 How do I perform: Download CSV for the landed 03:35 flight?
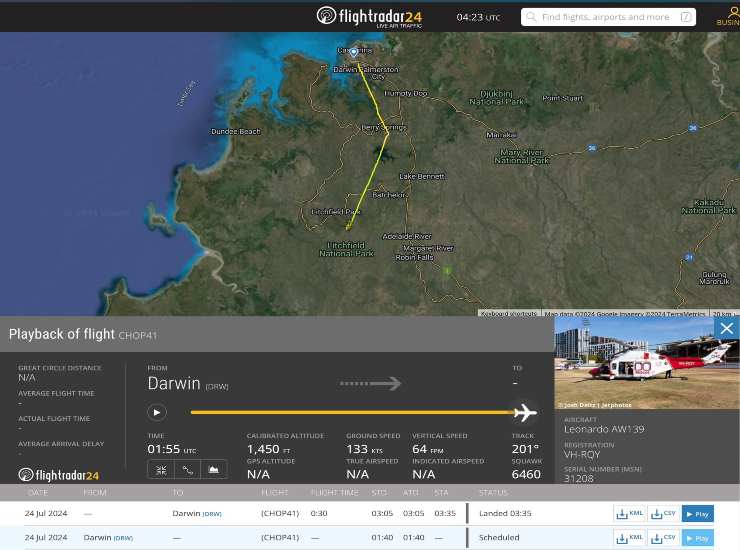tap(663, 513)
